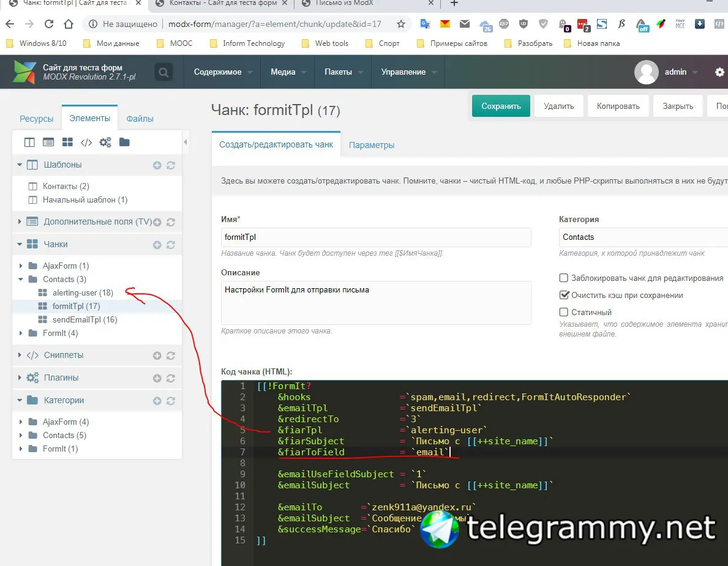
Task: Click the Сохранить button
Action: point(501,106)
